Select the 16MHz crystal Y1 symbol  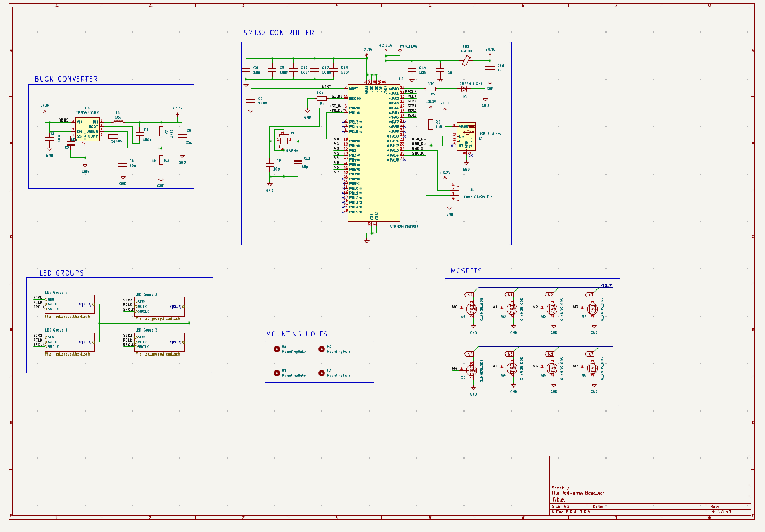(x=284, y=141)
